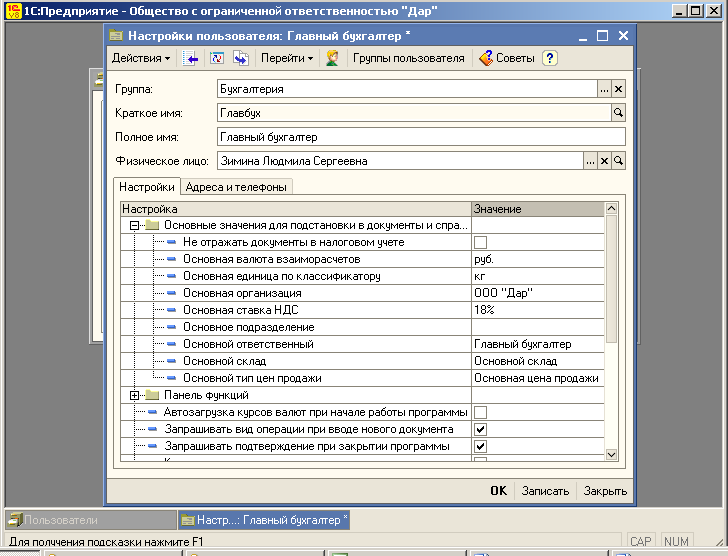Screen dimensions: 728x556
Task: Click the value руб.
Action: click(484, 259)
